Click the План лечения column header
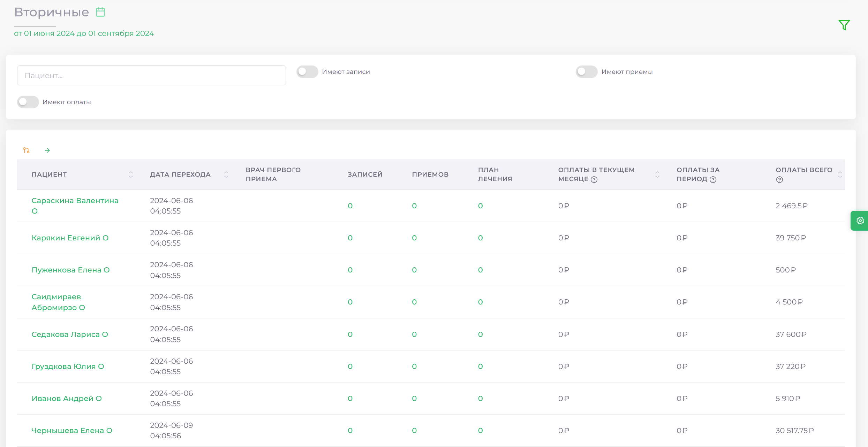The image size is (868, 447). click(495, 175)
